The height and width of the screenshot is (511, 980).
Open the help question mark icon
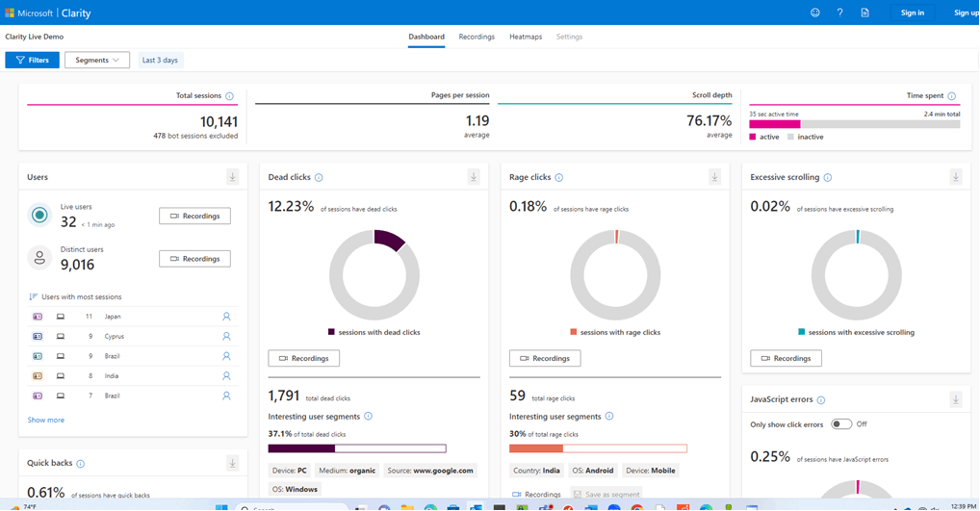point(840,13)
